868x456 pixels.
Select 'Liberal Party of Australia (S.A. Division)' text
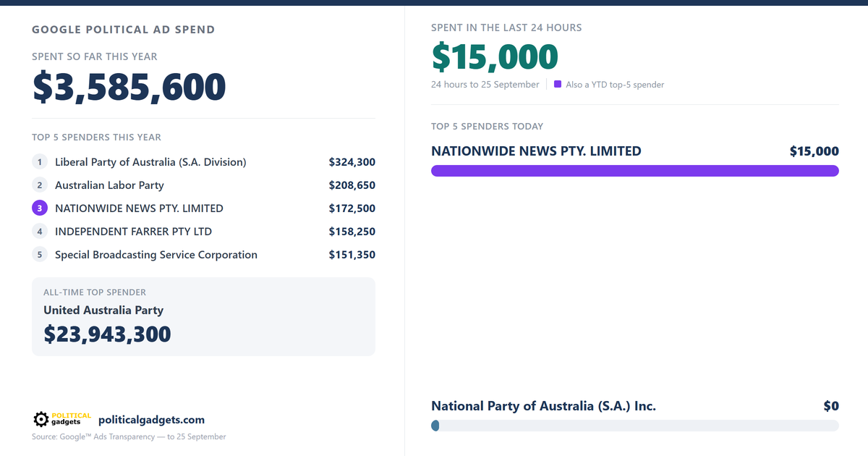pos(150,162)
